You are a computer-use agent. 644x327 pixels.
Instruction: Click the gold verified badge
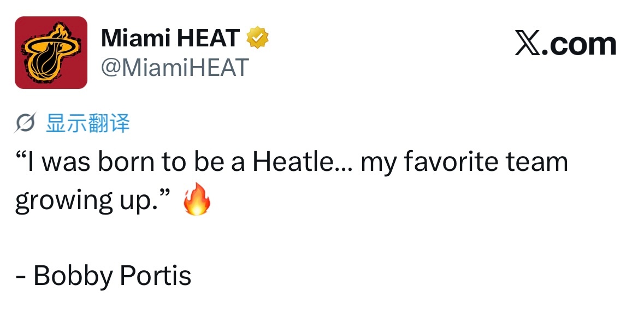click(257, 37)
